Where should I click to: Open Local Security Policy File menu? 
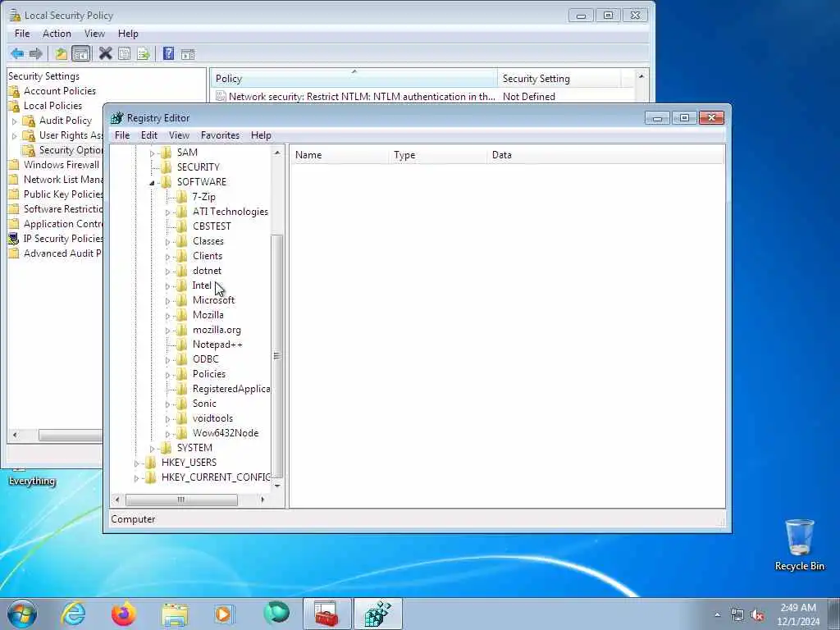click(22, 33)
